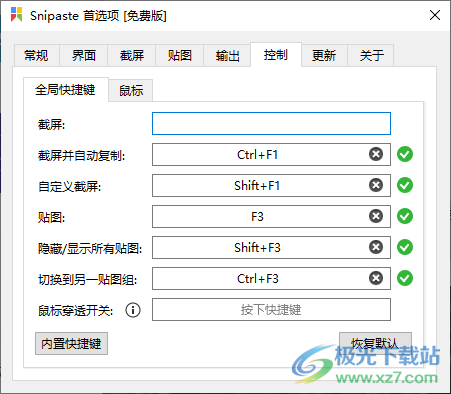Click the 贴图 hotkey field showing F3
451x394 pixels.
271,217
